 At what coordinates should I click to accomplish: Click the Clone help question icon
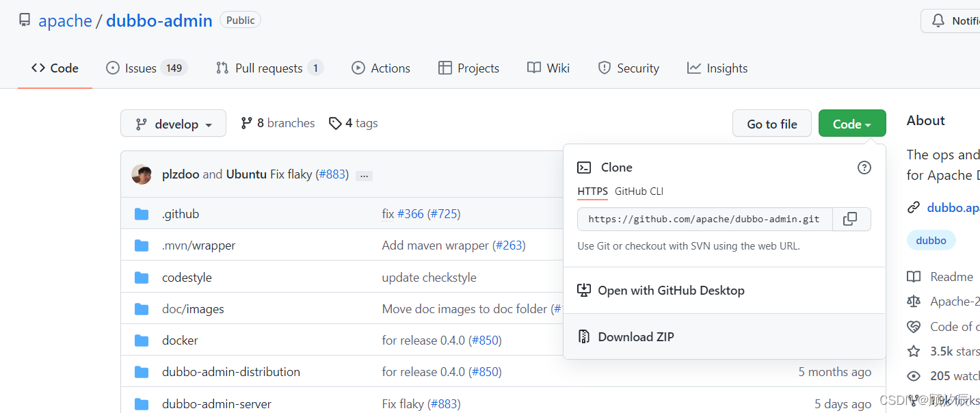864,168
